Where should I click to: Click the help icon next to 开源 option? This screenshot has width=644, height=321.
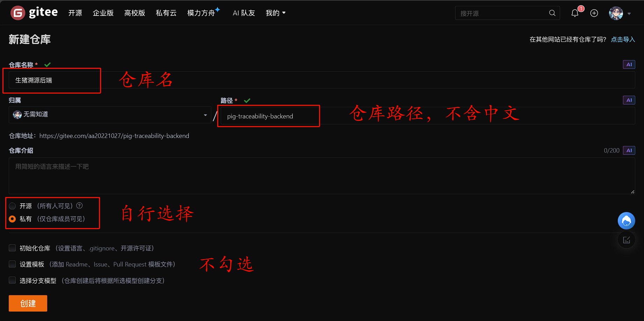point(79,205)
